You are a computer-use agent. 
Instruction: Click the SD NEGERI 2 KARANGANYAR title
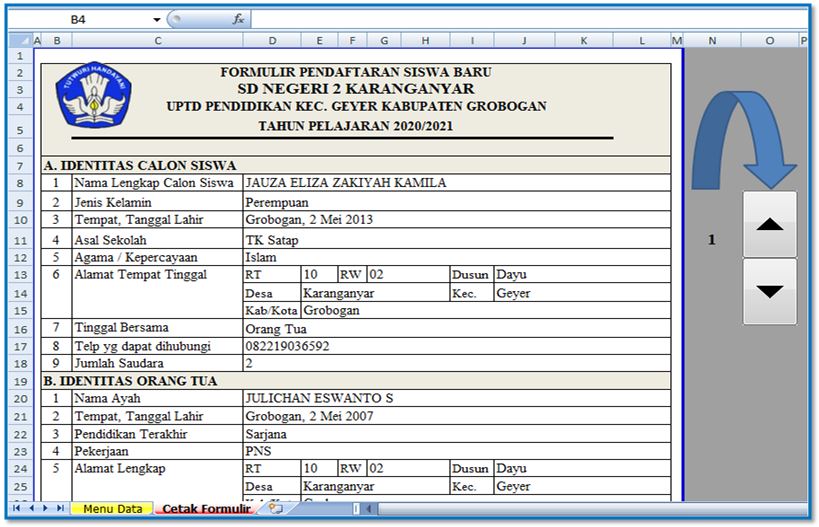click(x=356, y=89)
